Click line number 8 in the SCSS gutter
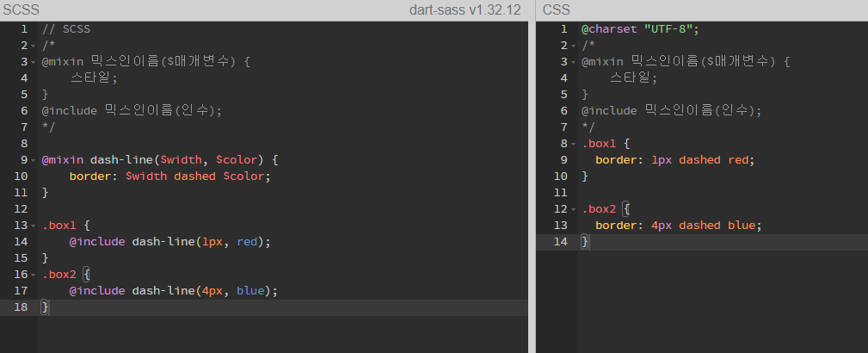The image size is (868, 353). [24, 144]
